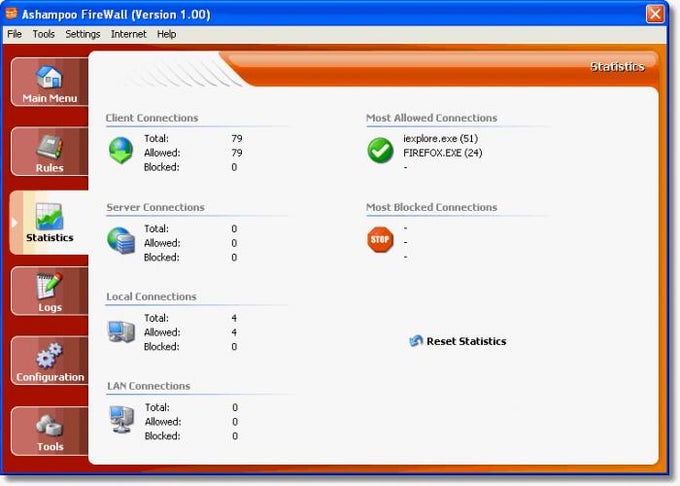This screenshot has height=486, width=680.
Task: Click the Ashampoo FireWall title bar icon
Action: (11, 13)
